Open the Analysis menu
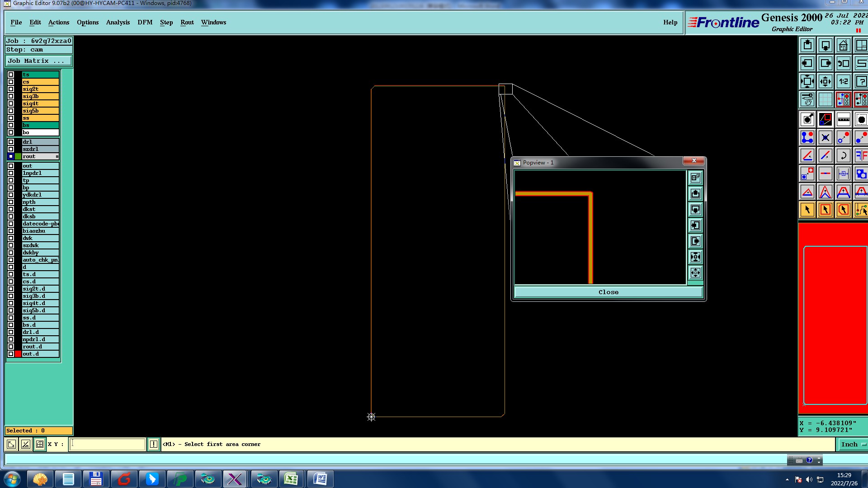Viewport: 868px width, 488px height. coord(118,22)
